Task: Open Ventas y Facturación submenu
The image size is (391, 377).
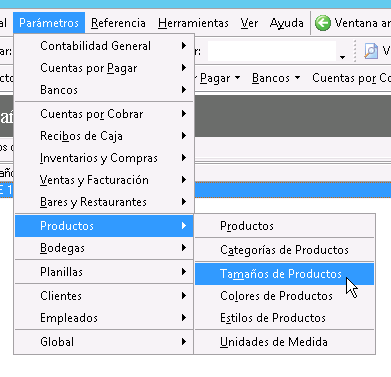Action: click(104, 180)
